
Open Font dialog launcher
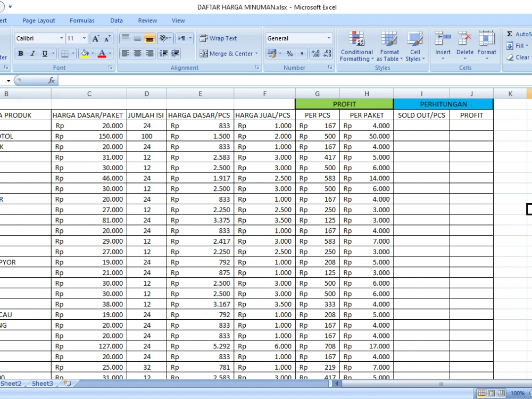coord(110,68)
